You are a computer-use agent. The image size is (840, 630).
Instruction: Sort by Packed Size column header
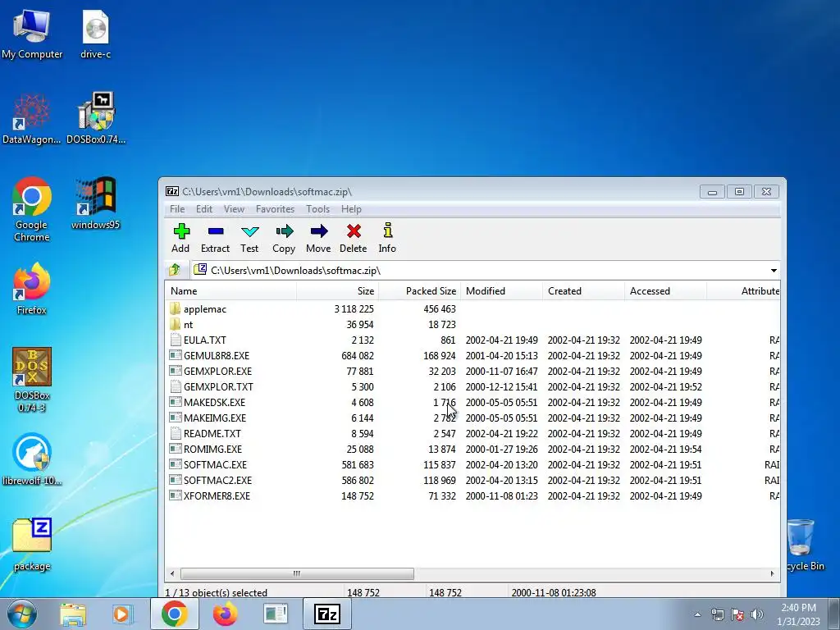419,291
